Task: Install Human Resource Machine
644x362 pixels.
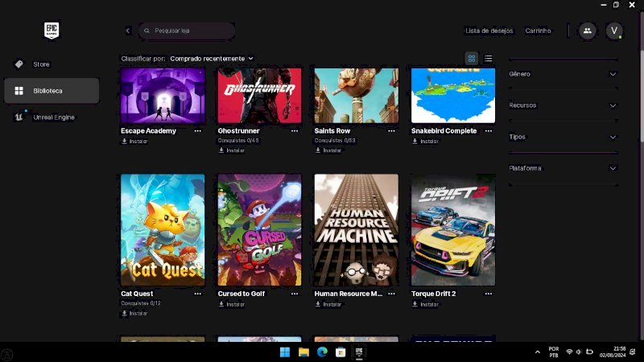Action: coord(328,305)
